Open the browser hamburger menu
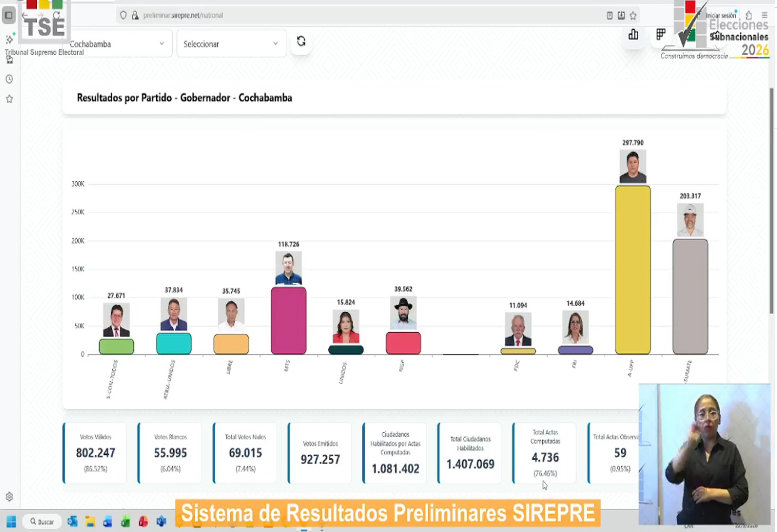 (x=764, y=16)
